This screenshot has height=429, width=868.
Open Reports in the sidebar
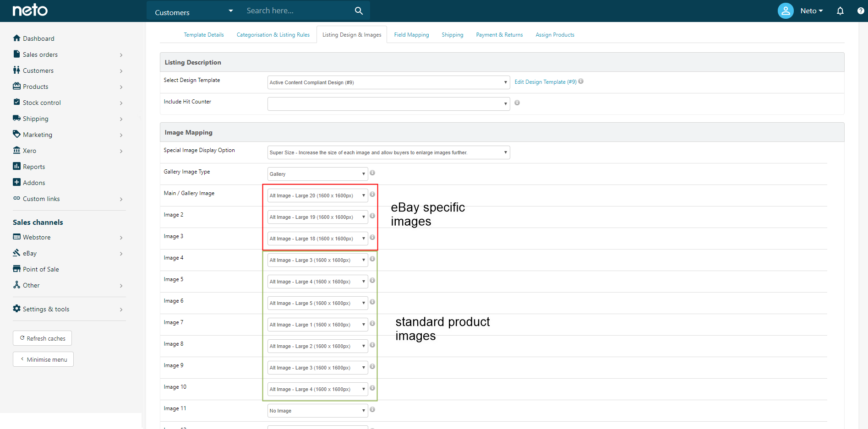click(x=34, y=167)
